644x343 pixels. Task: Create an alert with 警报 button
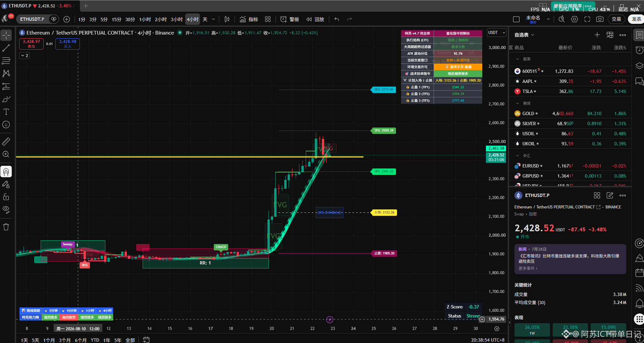290,19
